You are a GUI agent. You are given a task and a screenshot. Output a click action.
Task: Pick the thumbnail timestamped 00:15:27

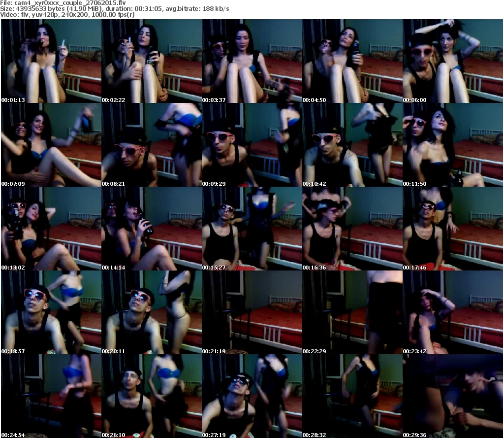(x=252, y=229)
